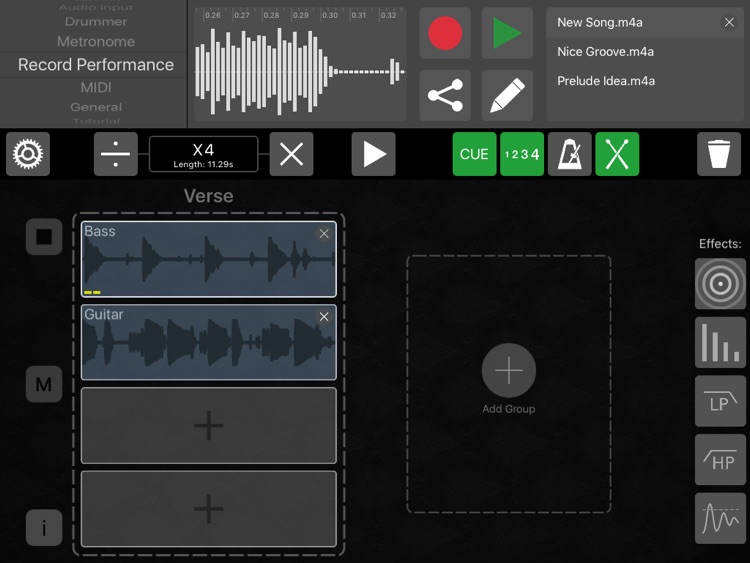This screenshot has width=750, height=563.
Task: Choose Metronome in settings picker
Action: click(x=96, y=42)
